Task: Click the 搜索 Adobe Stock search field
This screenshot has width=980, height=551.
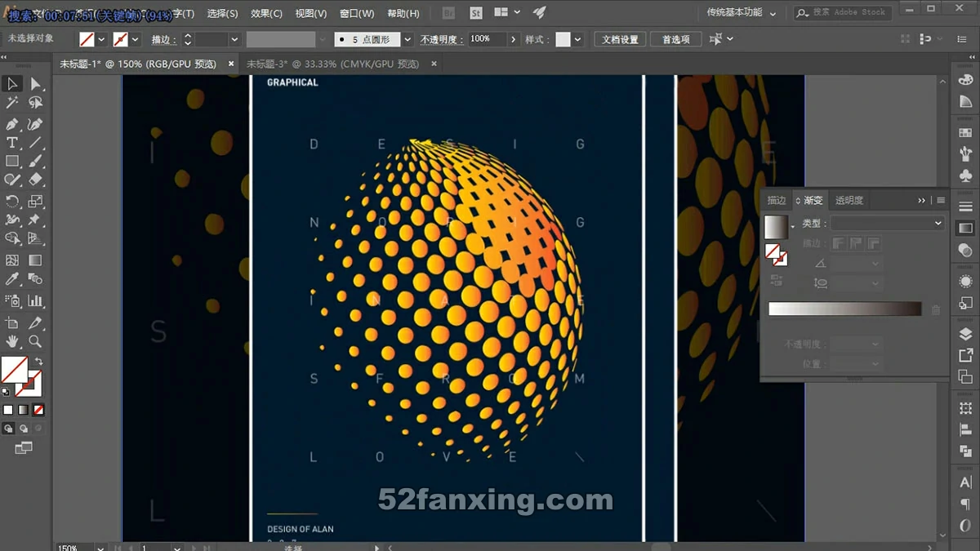Action: coord(844,13)
